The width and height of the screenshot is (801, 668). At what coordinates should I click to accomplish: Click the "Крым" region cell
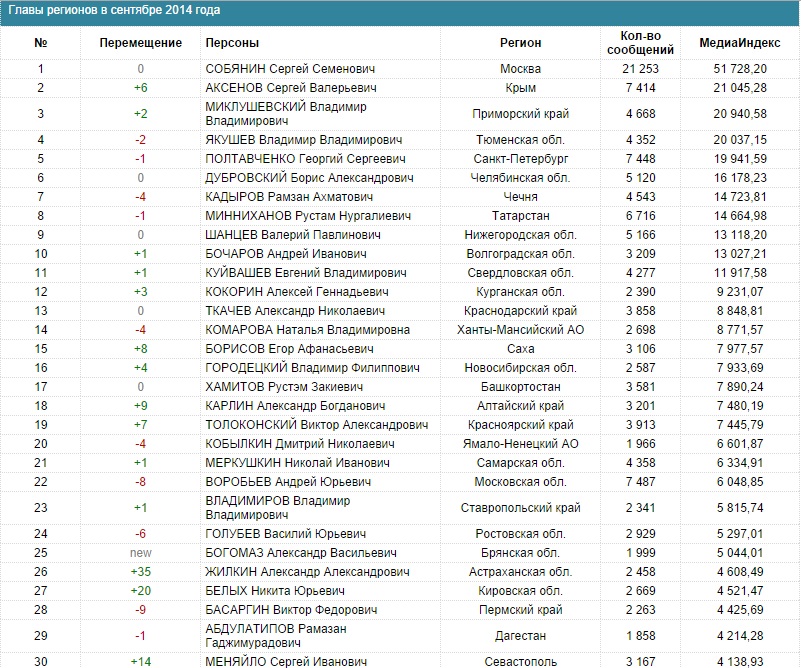520,88
